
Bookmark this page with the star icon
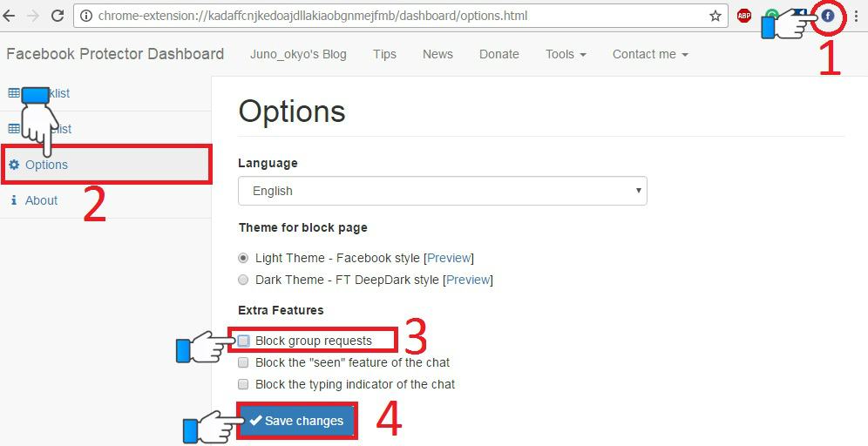[715, 16]
